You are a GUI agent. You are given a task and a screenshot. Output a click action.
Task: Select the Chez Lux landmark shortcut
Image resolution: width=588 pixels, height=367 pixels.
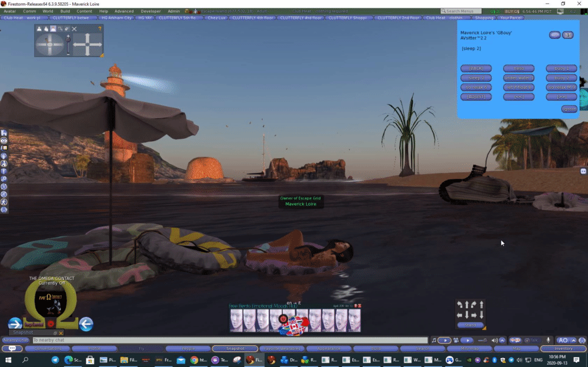point(217,18)
